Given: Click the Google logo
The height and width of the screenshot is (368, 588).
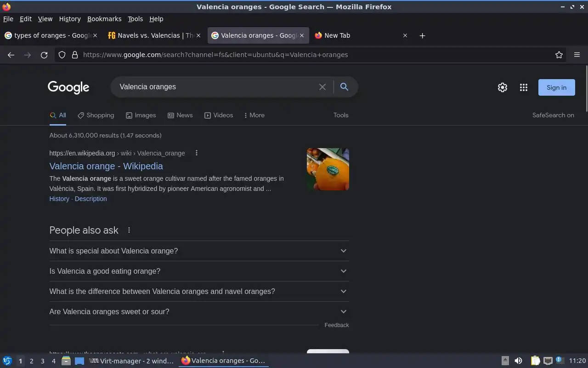Looking at the screenshot, I should (68, 87).
